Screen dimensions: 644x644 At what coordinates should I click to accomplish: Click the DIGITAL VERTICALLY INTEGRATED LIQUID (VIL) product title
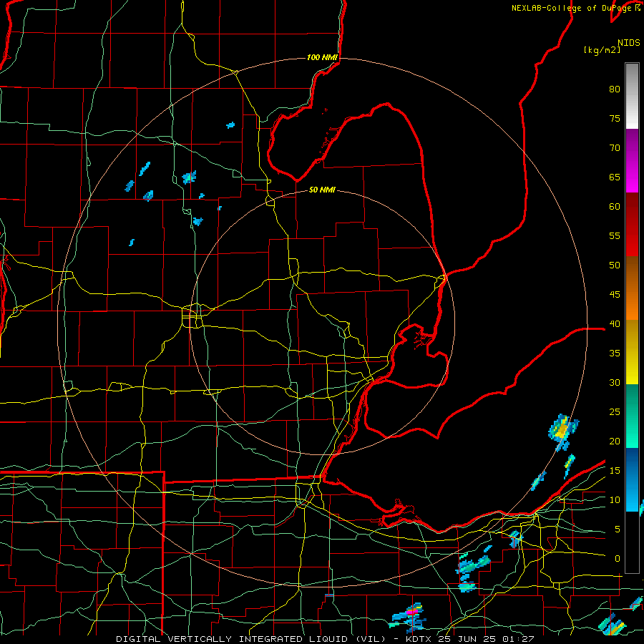click(251, 639)
